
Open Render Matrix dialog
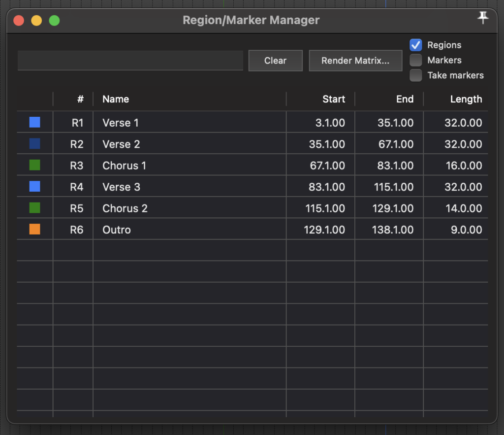(355, 61)
